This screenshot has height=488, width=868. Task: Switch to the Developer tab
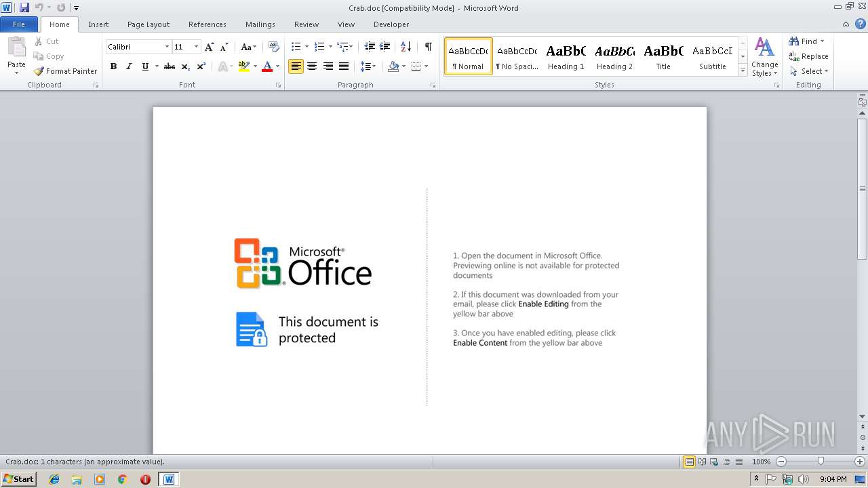tap(391, 24)
